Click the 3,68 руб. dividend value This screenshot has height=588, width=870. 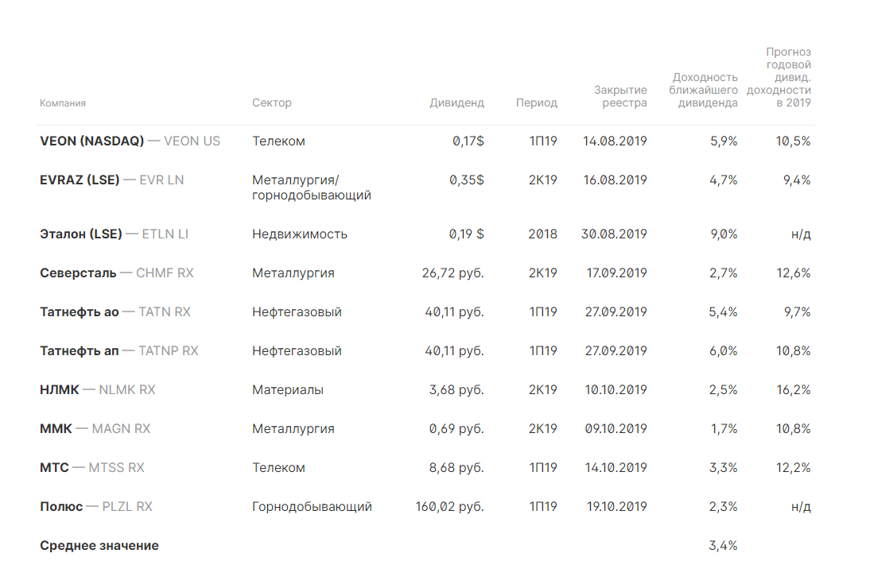click(456, 389)
